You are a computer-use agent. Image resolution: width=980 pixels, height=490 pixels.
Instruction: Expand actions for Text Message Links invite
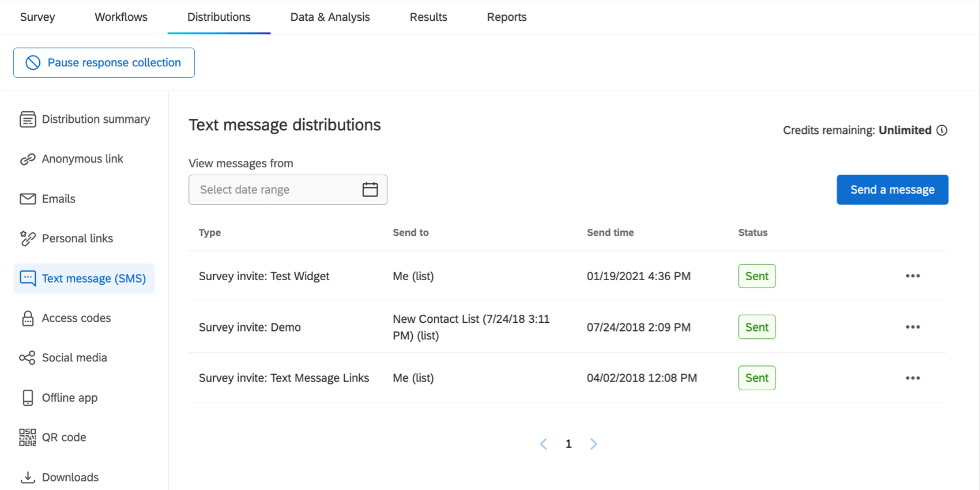pos(913,378)
